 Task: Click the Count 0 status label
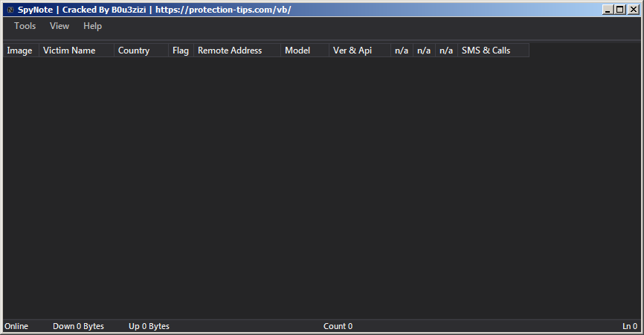338,326
